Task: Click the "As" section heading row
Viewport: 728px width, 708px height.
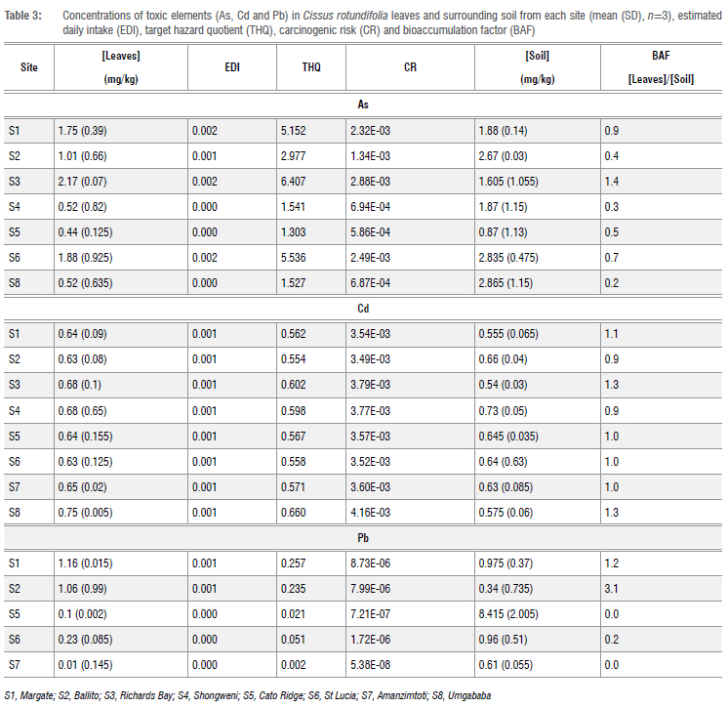Action: (x=362, y=104)
